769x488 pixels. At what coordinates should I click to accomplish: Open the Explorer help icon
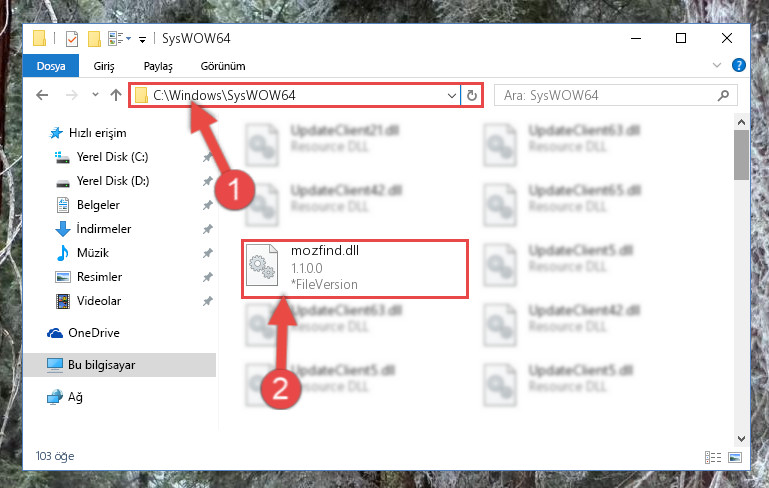click(739, 65)
